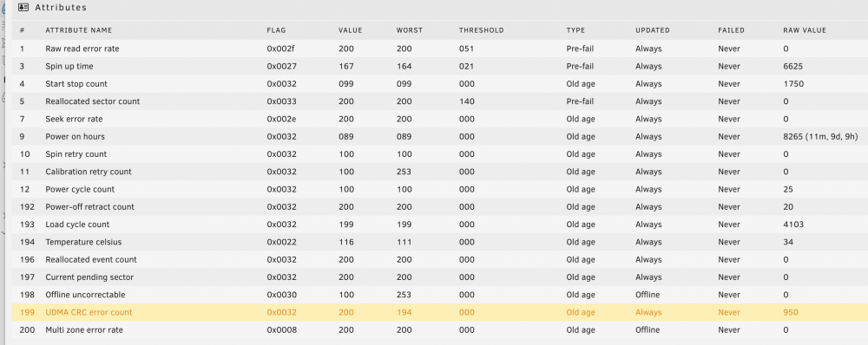Screen dimensions: 868x345
Task: Select the highlighted UDMA CRC error count row
Action: click(x=439, y=312)
